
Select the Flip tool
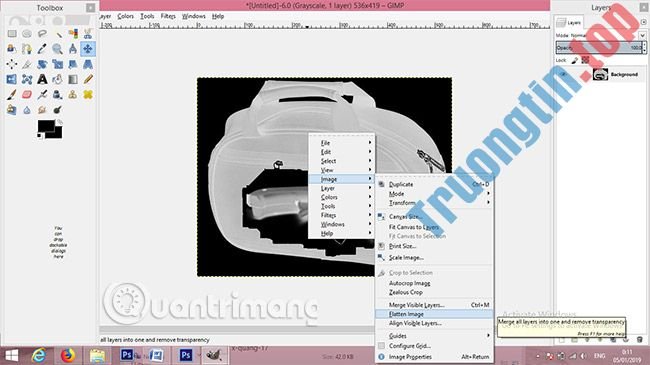[x=12, y=79]
